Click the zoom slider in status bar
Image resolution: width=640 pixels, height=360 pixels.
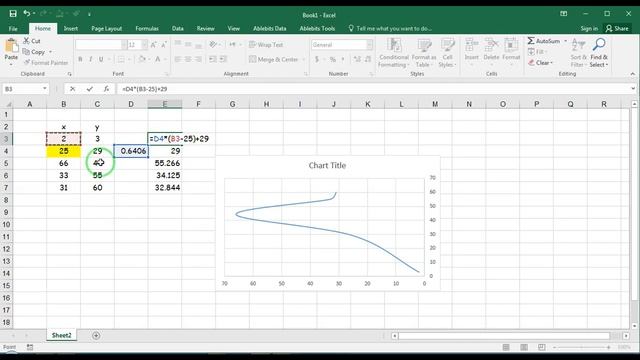(x=582, y=347)
